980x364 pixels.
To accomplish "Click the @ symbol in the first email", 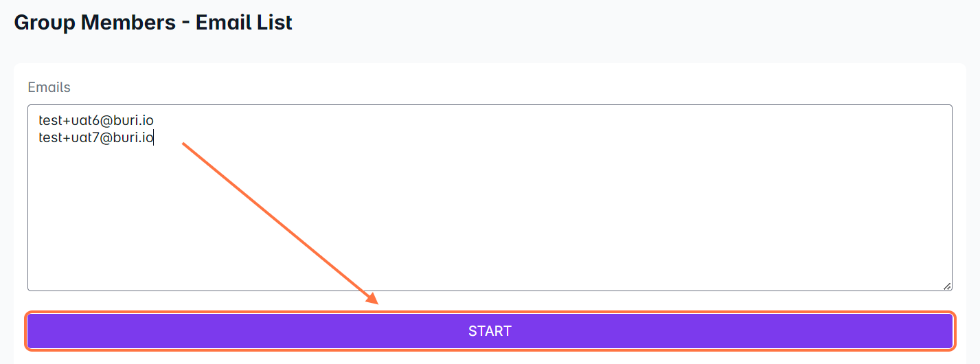I will click(x=107, y=121).
